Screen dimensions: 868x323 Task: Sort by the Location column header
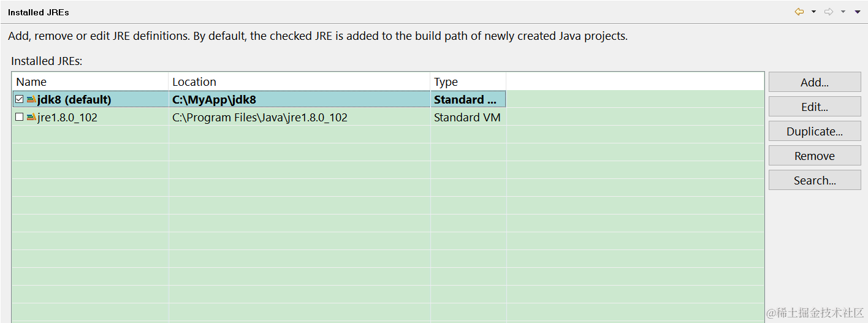pos(299,82)
